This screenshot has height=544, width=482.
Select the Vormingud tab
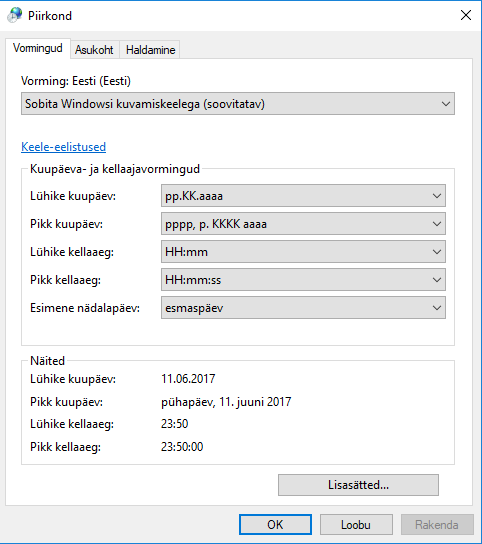point(38,48)
